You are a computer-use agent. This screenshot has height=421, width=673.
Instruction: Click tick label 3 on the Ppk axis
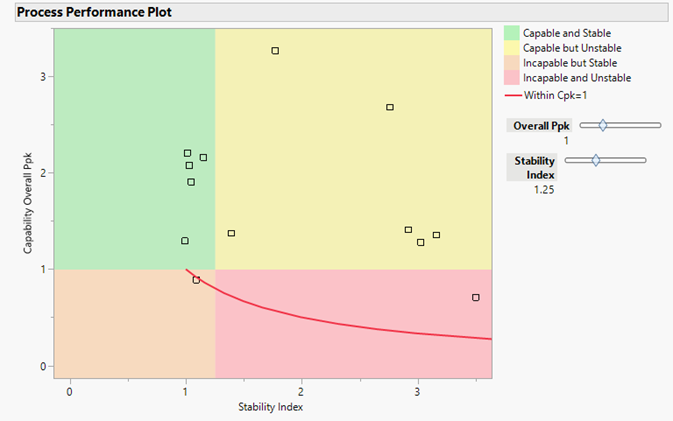[46, 77]
